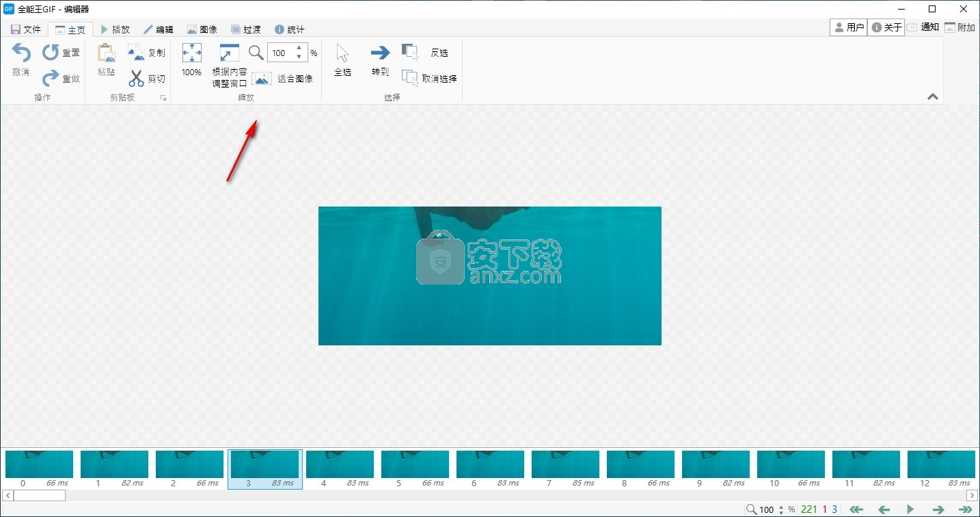Image resolution: width=980 pixels, height=517 pixels.
Task: Jump to last frame arrow
Action: 965,509
